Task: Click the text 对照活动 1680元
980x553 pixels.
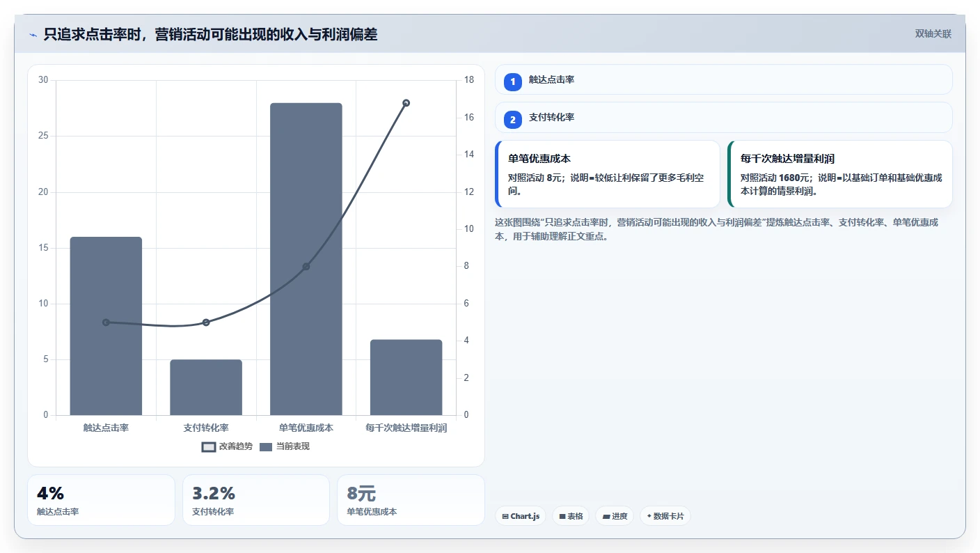Action: 775,178
